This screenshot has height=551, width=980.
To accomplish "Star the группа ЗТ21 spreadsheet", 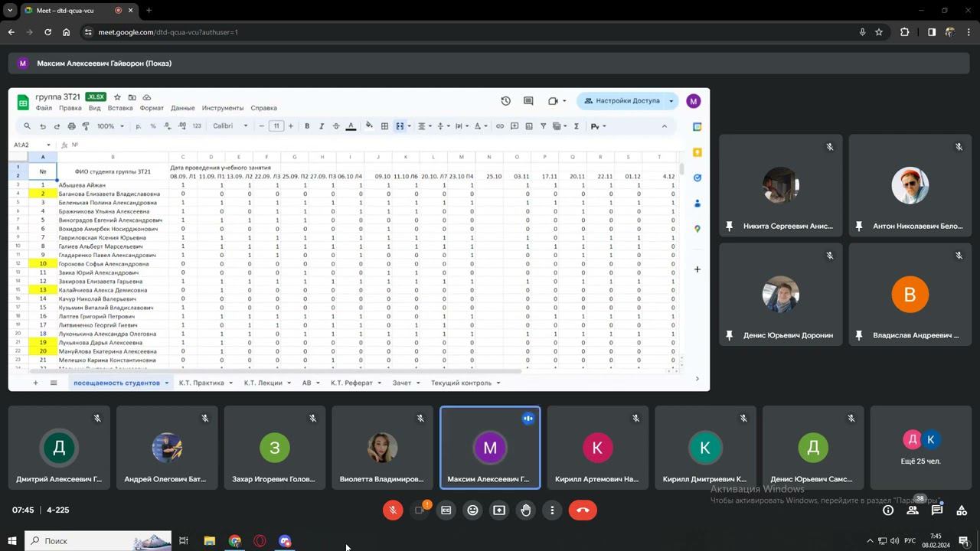I will 117,97.
